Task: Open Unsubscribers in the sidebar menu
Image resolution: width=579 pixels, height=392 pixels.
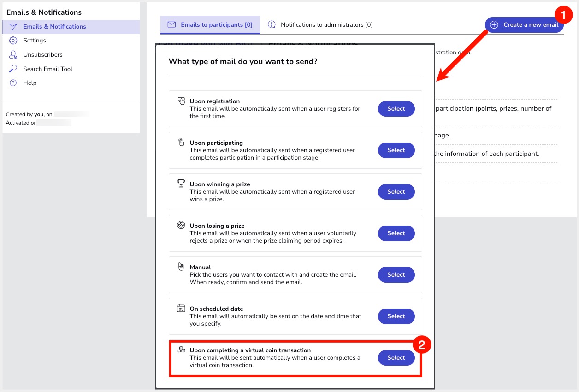Action: pyautogui.click(x=43, y=55)
